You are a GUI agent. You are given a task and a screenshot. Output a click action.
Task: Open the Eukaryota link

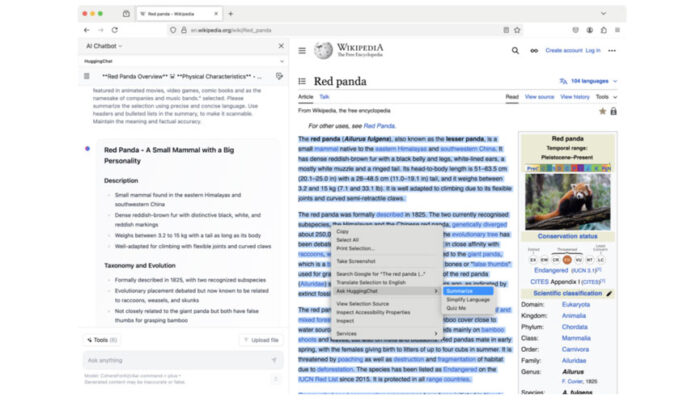(x=576, y=304)
